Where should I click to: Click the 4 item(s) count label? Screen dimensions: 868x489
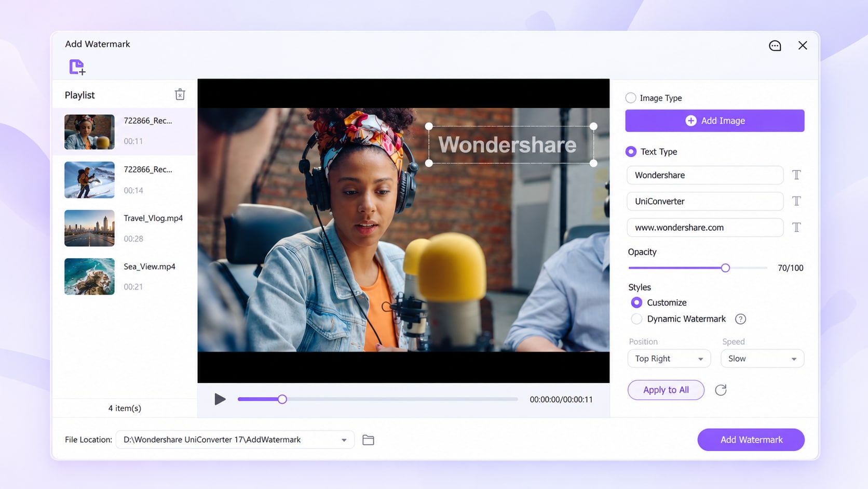pyautogui.click(x=125, y=408)
